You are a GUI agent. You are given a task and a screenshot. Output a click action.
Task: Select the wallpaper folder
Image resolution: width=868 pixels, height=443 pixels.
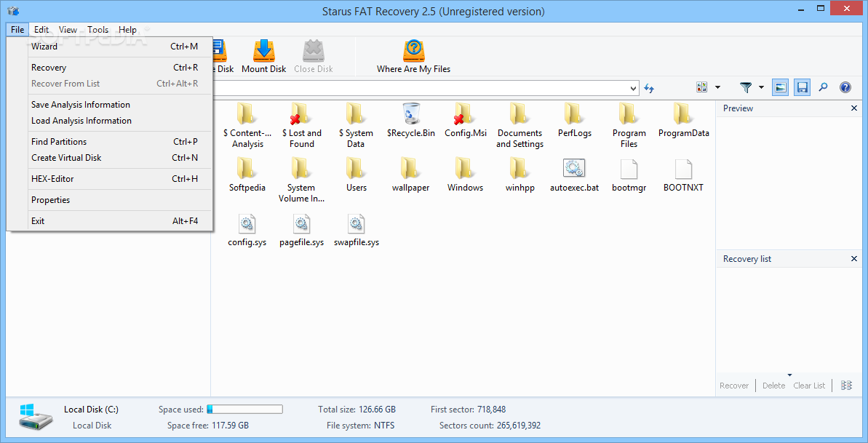[x=411, y=175]
